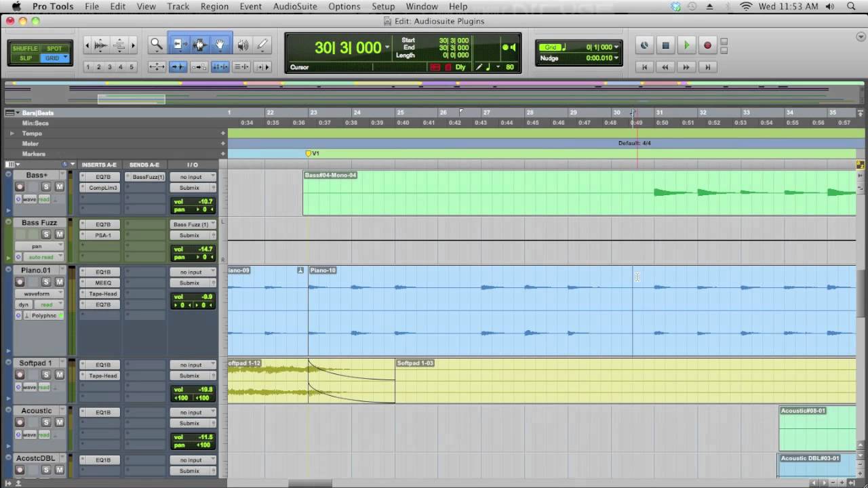Open Spotlight search in menu bar
The height and width of the screenshot is (488, 868).
pyautogui.click(x=851, y=6)
